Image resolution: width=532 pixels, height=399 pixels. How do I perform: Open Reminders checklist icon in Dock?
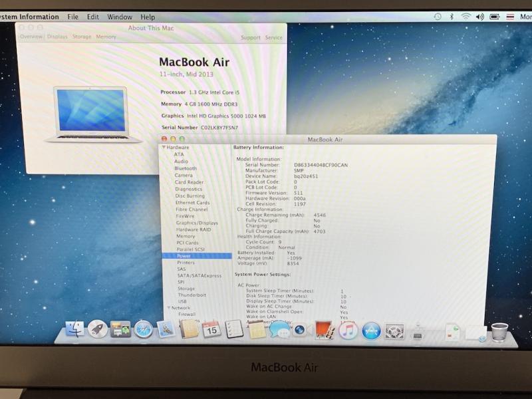point(234,329)
